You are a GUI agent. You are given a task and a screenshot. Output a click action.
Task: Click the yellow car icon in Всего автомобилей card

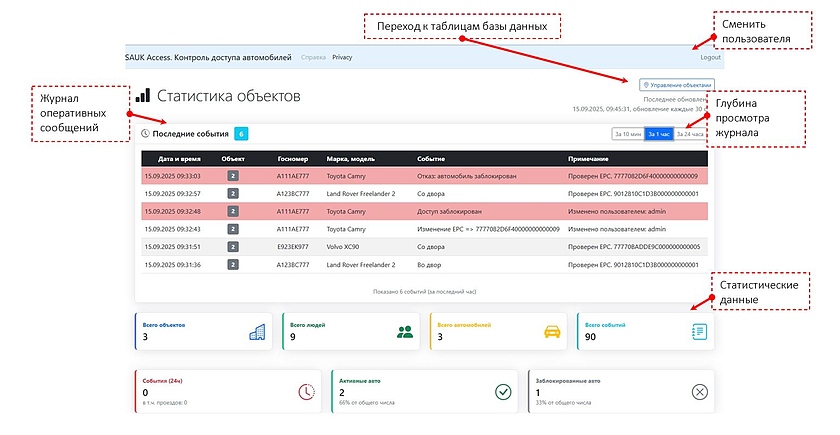(551, 332)
